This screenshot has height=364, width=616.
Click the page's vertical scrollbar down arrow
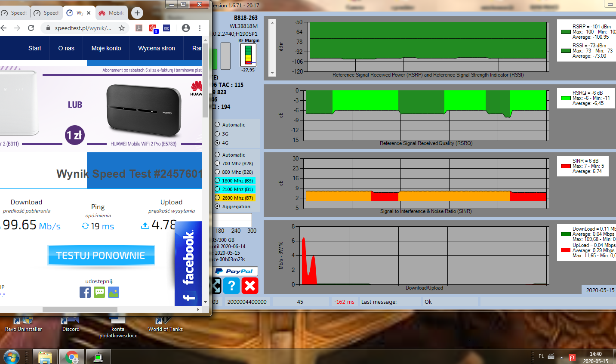point(205,302)
